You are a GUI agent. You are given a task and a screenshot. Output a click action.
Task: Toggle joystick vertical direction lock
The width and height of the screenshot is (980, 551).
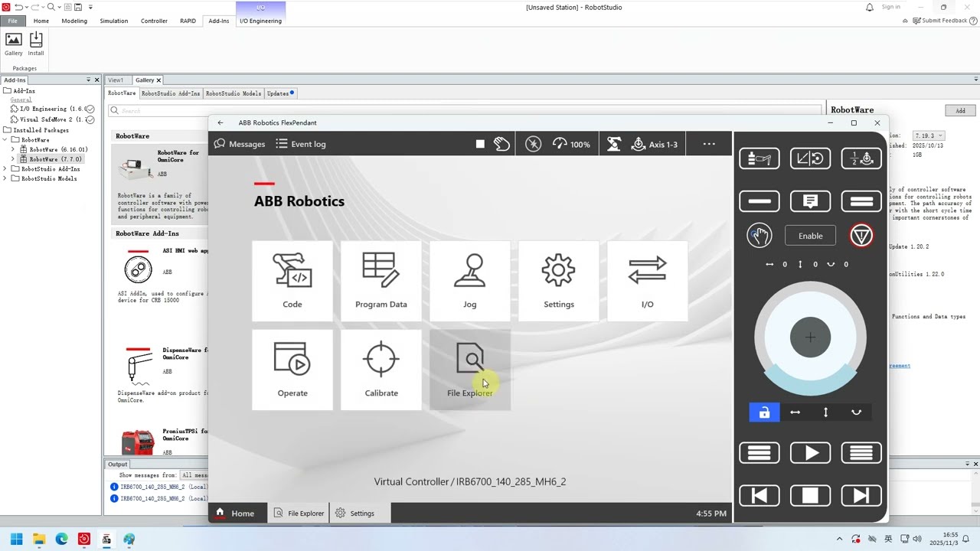[x=825, y=412]
